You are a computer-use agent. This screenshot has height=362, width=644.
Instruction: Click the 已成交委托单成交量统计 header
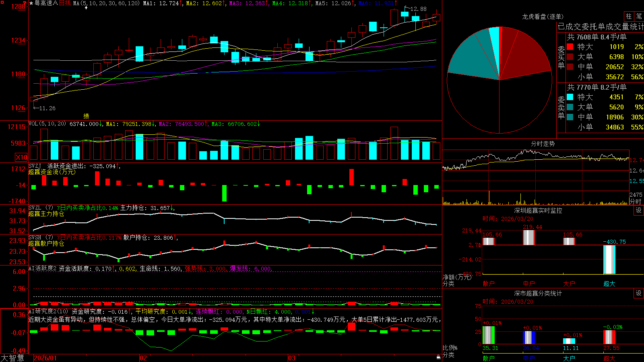coord(601,27)
